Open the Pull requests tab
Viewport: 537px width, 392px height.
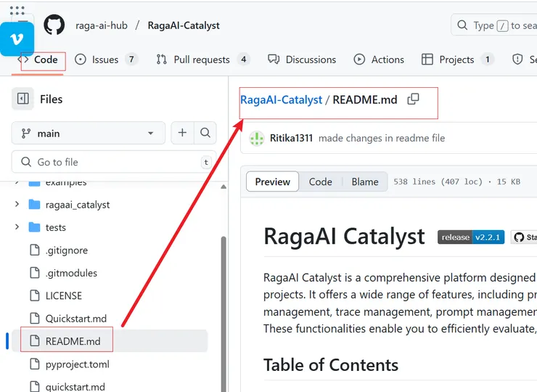coord(203,60)
